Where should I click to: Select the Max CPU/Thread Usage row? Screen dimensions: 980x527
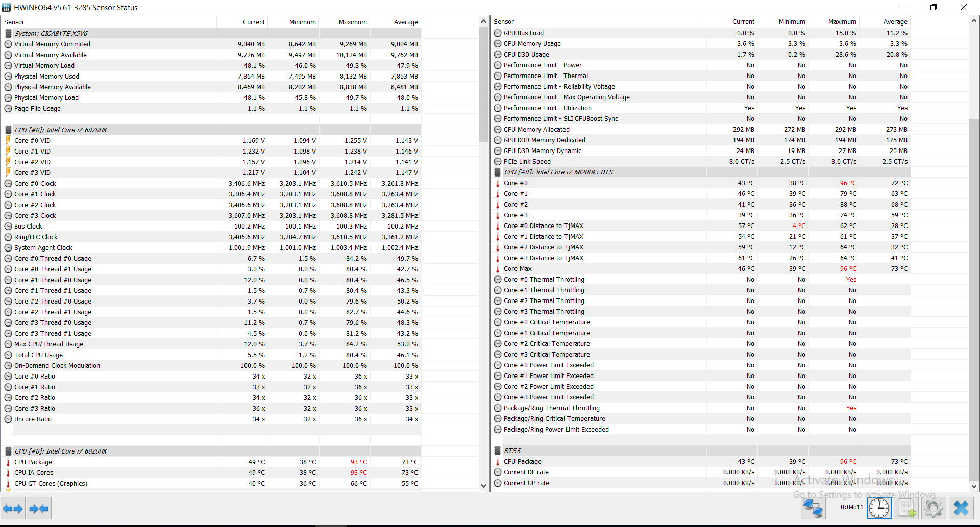tap(211, 344)
